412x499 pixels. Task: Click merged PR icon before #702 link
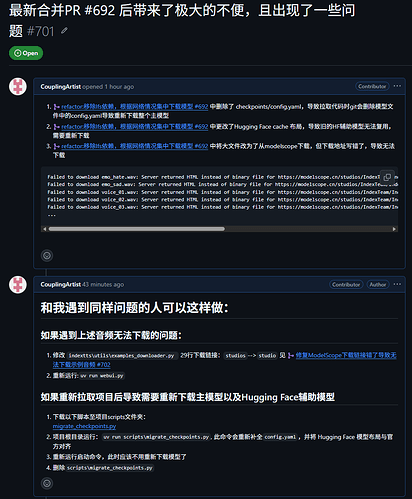click(x=291, y=356)
